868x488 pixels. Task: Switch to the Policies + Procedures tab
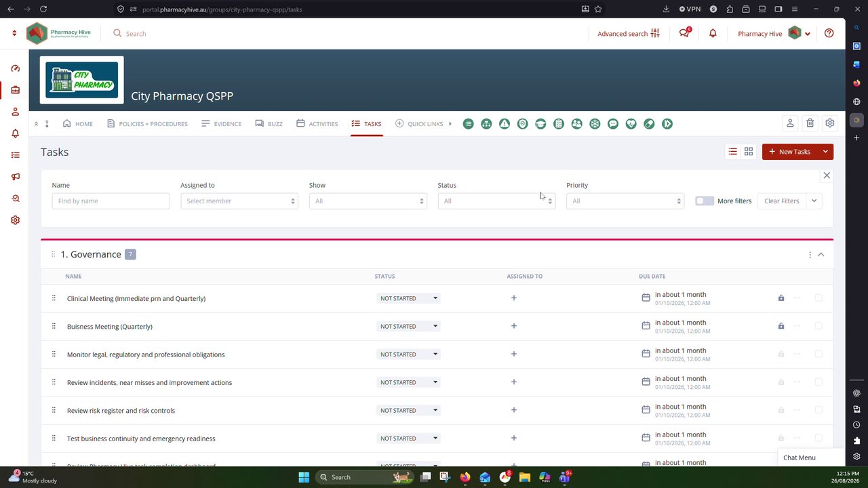tap(147, 123)
